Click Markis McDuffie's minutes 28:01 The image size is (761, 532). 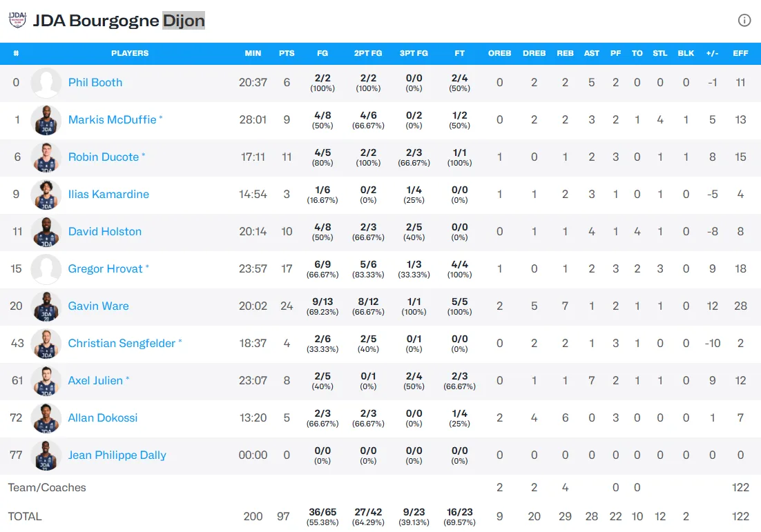click(253, 120)
